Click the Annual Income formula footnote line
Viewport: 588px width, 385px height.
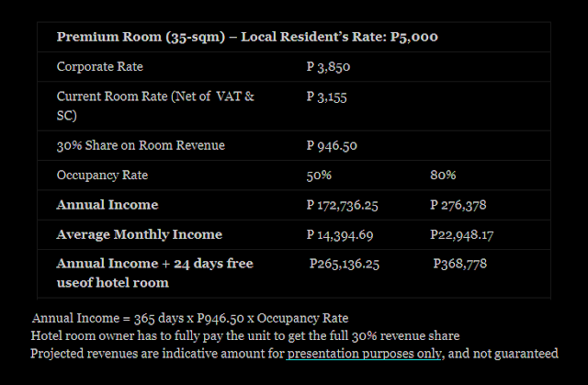pos(190,318)
